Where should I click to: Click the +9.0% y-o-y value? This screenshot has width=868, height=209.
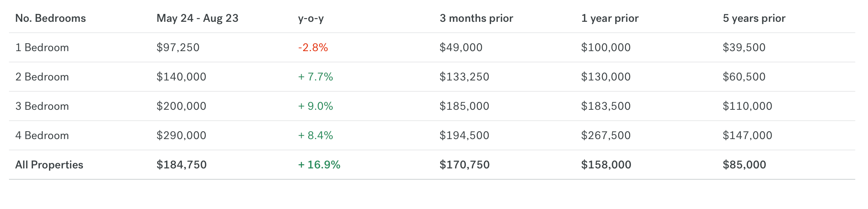point(315,106)
